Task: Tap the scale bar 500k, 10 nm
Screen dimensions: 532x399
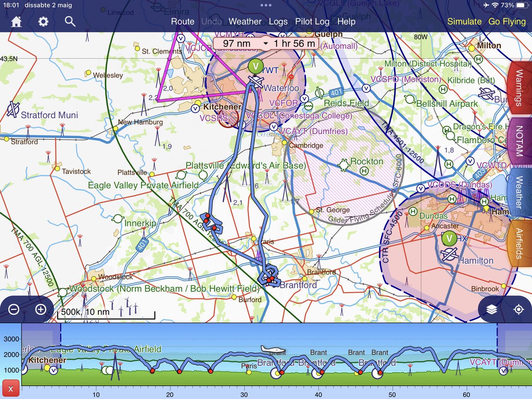Action: coord(106,313)
